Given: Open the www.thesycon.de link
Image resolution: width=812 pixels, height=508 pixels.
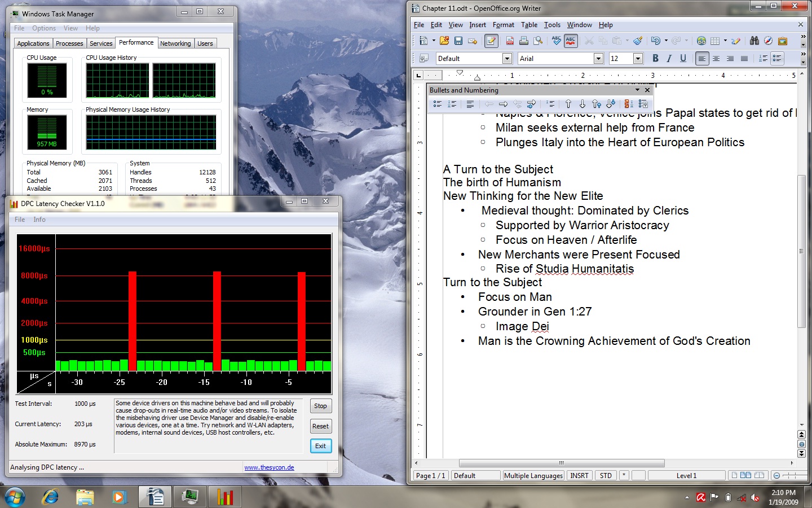Looking at the screenshot, I should [269, 467].
